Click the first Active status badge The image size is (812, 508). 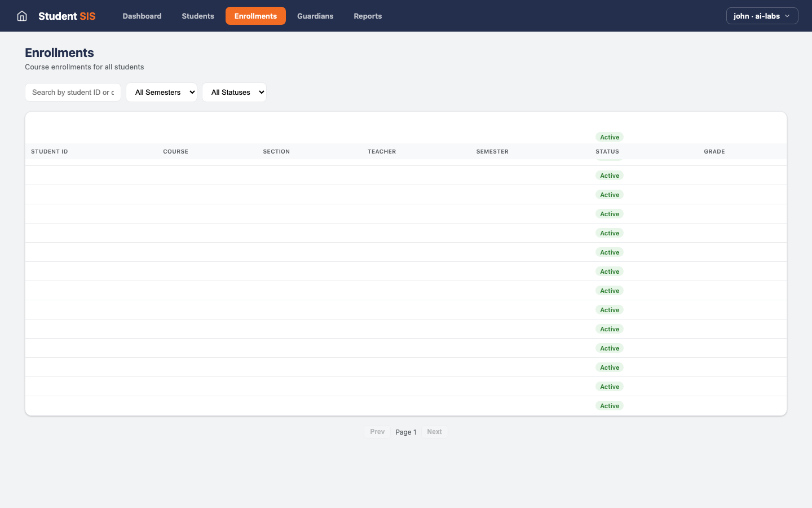[609, 137]
